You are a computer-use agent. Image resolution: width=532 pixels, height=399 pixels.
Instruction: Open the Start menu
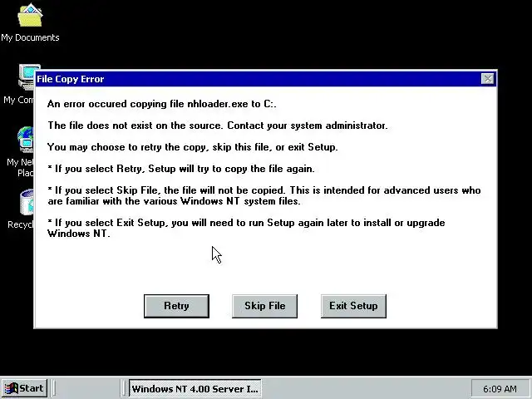click(x=24, y=388)
